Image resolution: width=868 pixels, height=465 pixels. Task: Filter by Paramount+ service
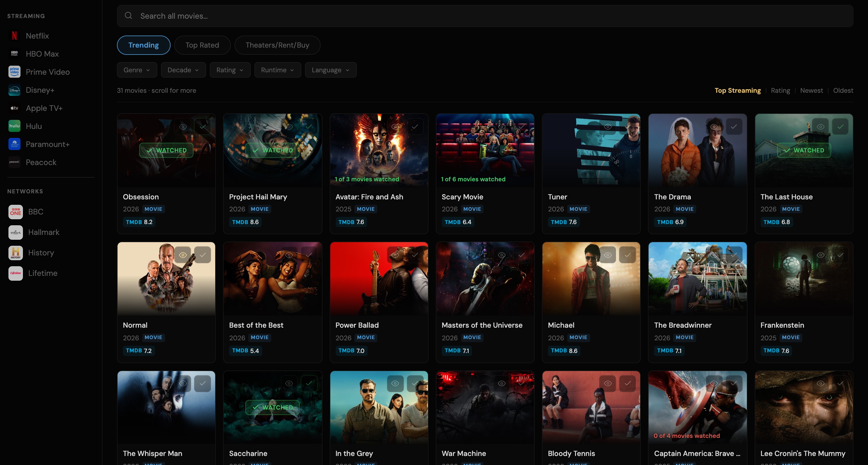[x=39, y=144]
